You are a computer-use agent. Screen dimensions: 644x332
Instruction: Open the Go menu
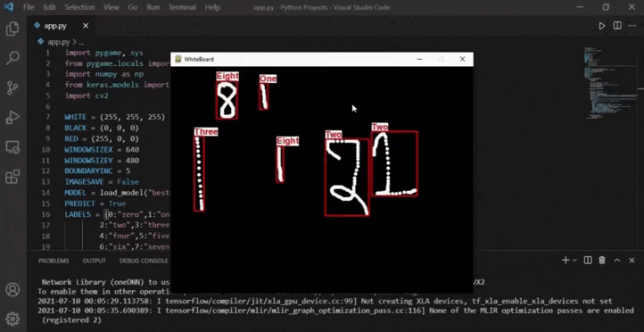click(x=133, y=7)
